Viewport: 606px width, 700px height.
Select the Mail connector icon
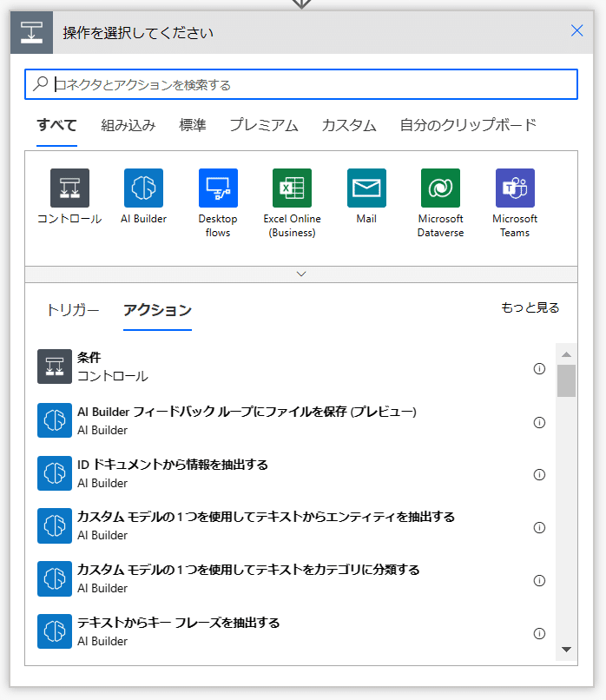(367, 188)
